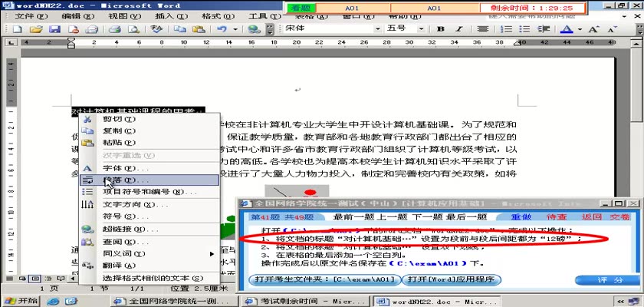This screenshot has width=644, height=307.
Task: Click the tab stop selector at ruler corner
Action: (10, 42)
